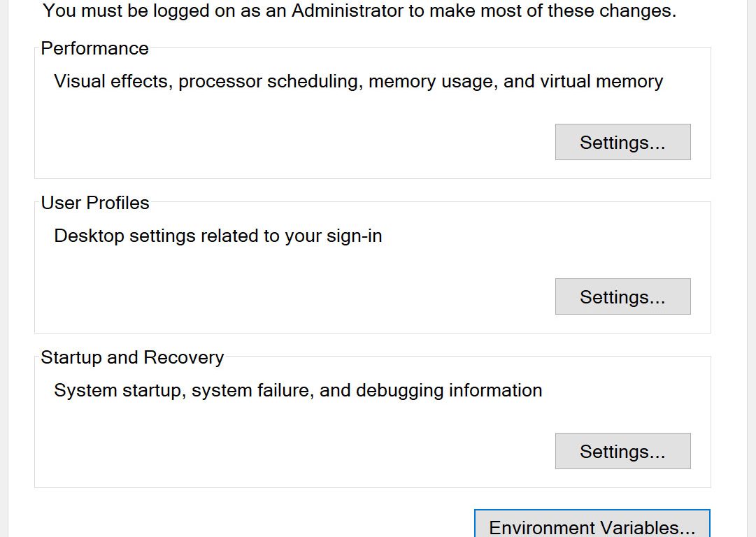Click the Administrator logon notice text

[359, 11]
